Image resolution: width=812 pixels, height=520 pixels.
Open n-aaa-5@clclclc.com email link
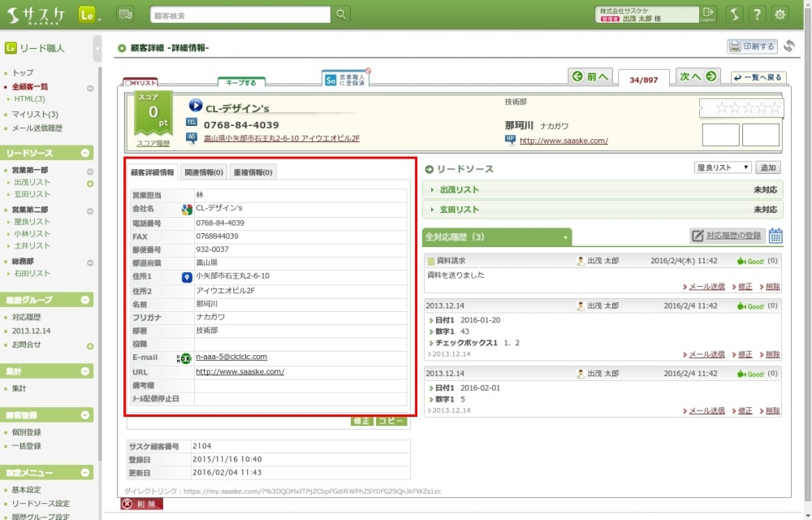click(231, 357)
